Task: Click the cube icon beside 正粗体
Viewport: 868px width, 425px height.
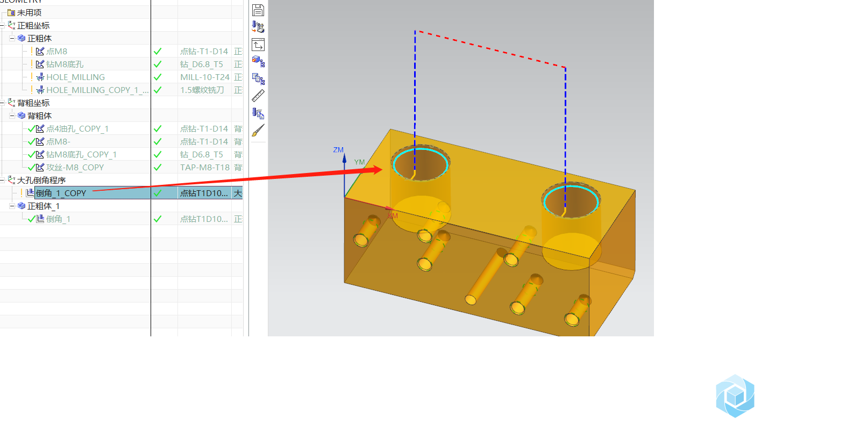Action: coord(22,38)
